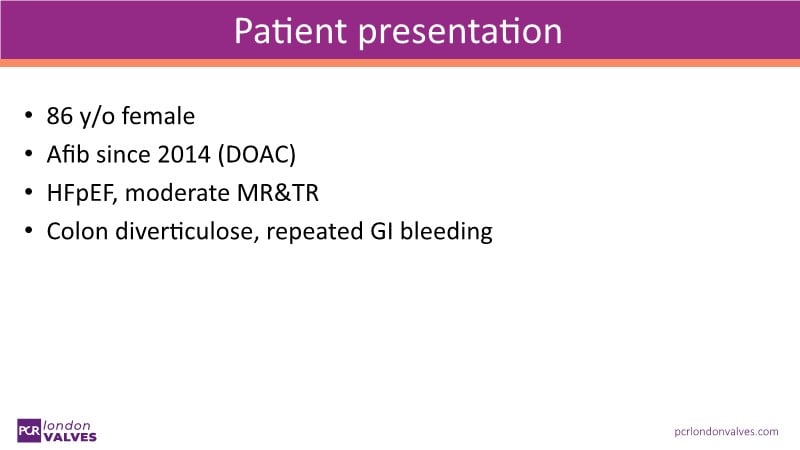Screen dimensions: 800x450
Task: Click the orange stripe below the header
Action: (400, 63)
